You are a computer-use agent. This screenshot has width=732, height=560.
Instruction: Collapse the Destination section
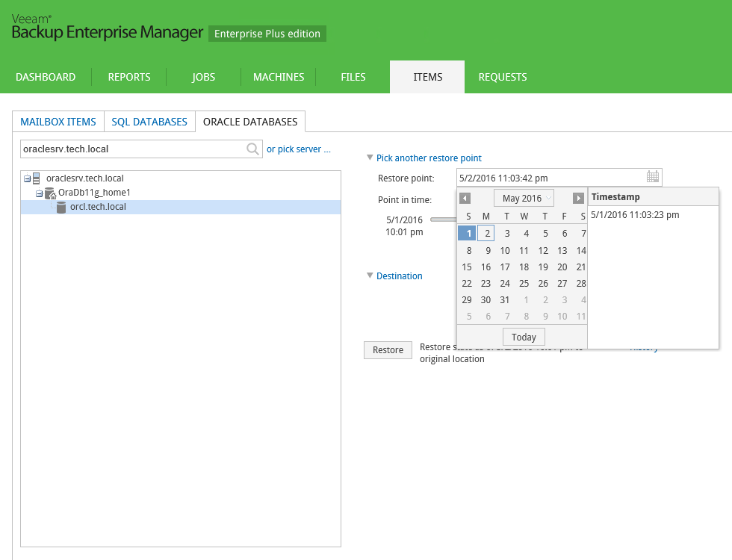pyautogui.click(x=370, y=276)
